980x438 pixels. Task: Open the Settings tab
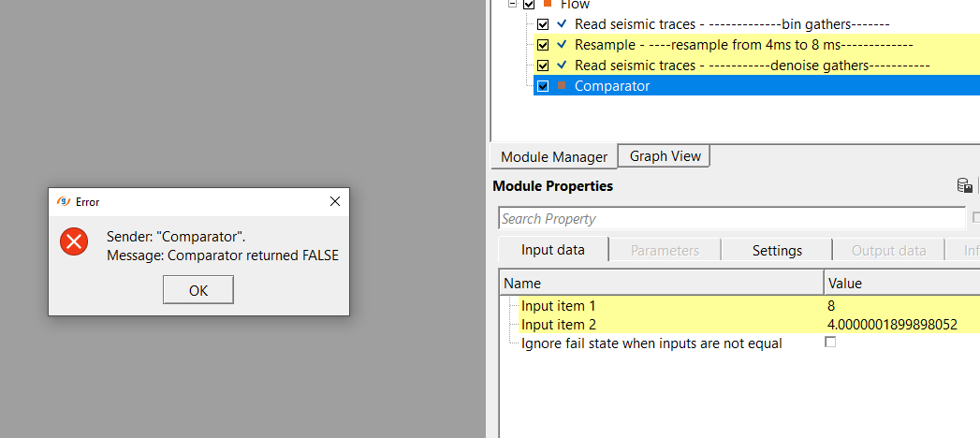(777, 250)
